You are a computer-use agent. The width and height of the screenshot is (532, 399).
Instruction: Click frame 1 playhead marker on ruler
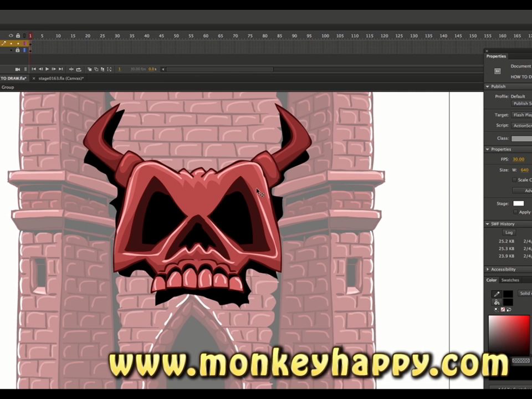pyautogui.click(x=30, y=35)
